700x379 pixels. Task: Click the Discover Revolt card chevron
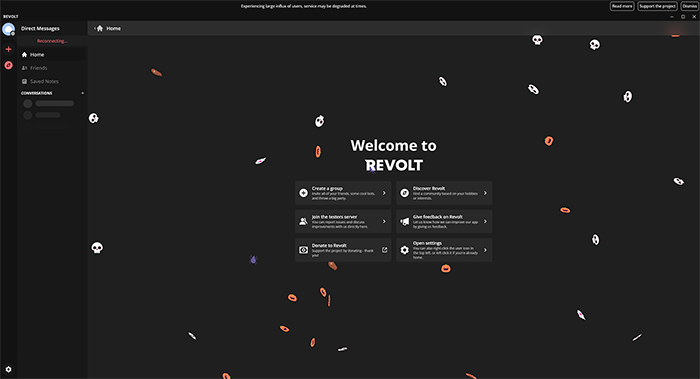(x=485, y=193)
